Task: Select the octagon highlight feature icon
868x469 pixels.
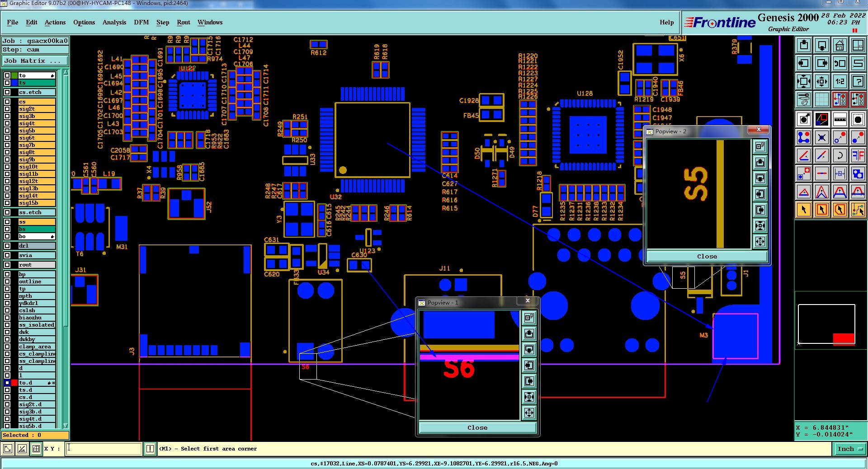Action: click(858, 119)
